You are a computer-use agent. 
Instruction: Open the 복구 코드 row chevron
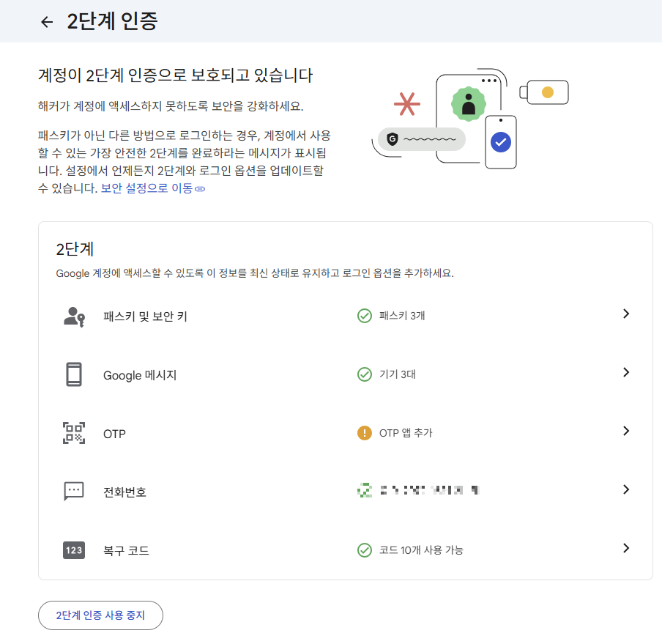[626, 548]
